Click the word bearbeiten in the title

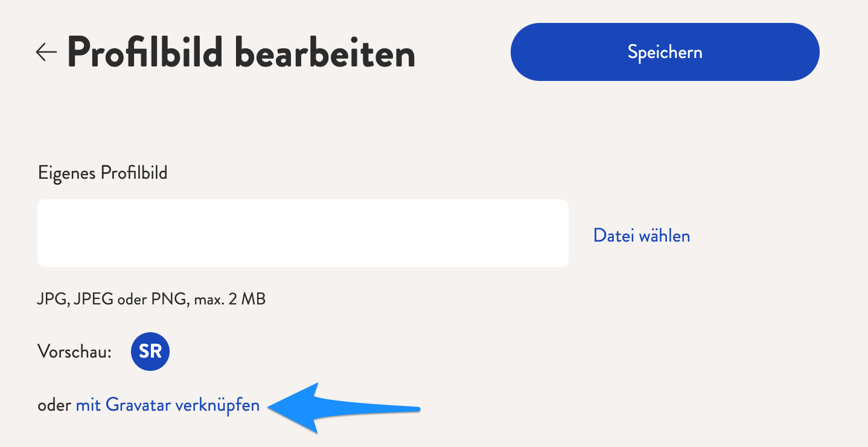325,53
